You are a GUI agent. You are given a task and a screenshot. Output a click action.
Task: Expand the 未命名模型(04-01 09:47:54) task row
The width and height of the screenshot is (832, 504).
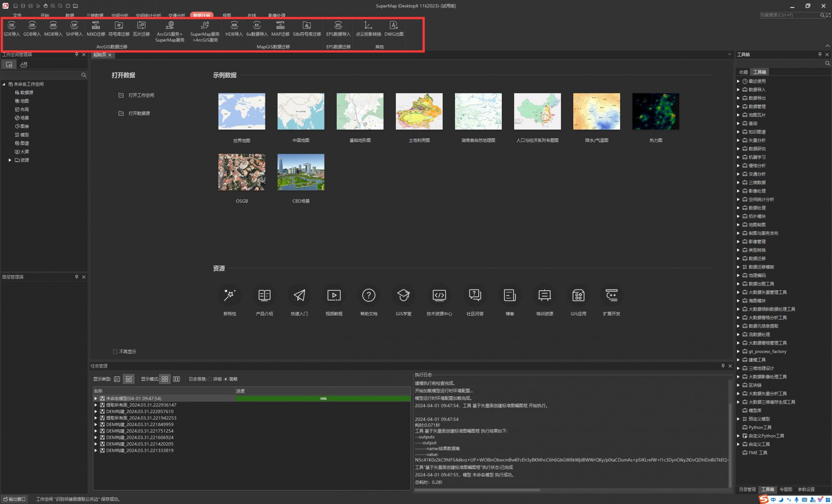[x=96, y=399]
